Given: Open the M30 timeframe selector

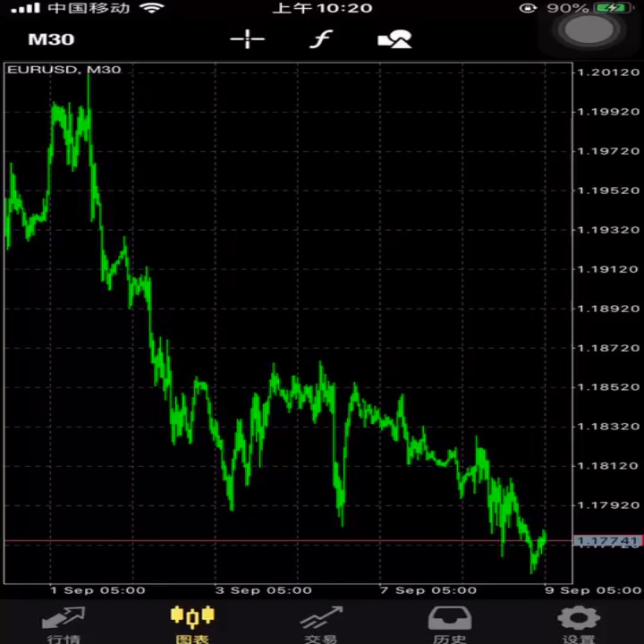Looking at the screenshot, I should [x=51, y=39].
